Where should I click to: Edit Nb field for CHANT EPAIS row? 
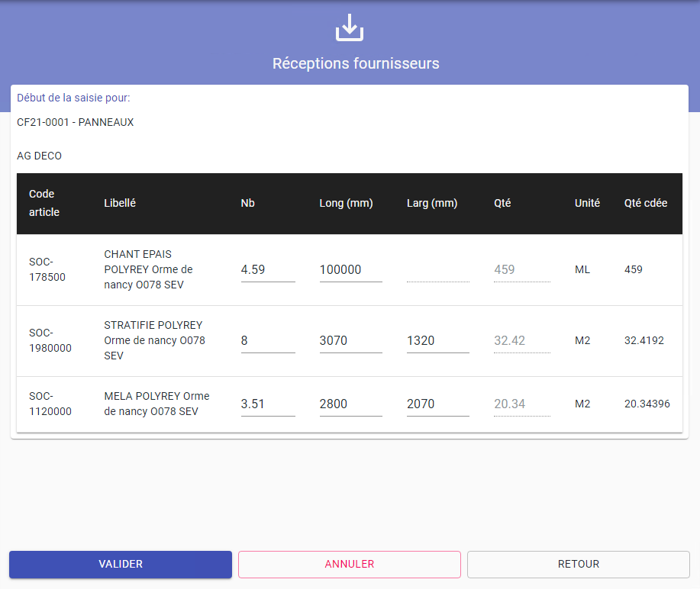point(267,270)
